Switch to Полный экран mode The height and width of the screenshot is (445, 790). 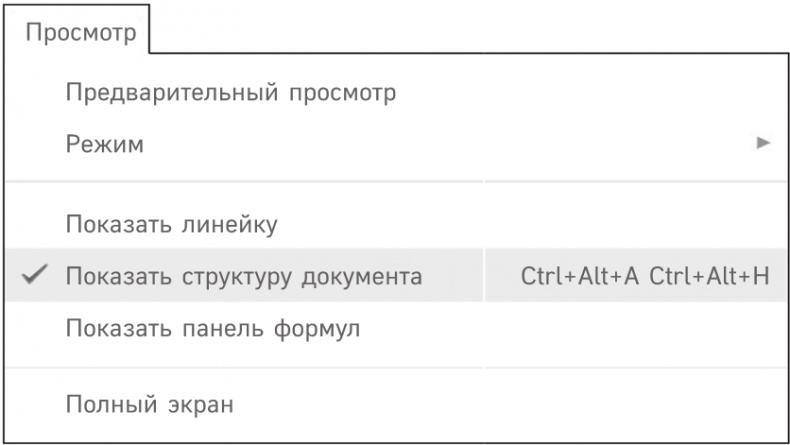tap(149, 406)
